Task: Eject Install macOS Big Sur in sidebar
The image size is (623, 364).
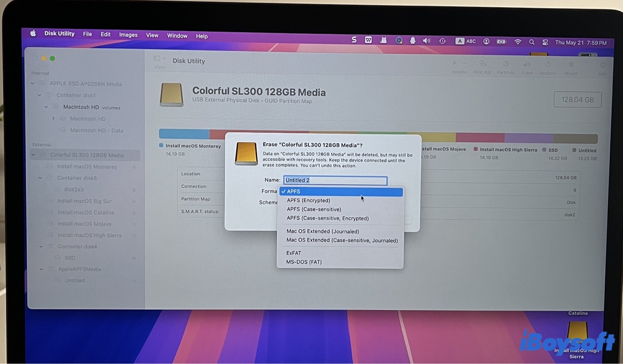Action: [x=134, y=201]
